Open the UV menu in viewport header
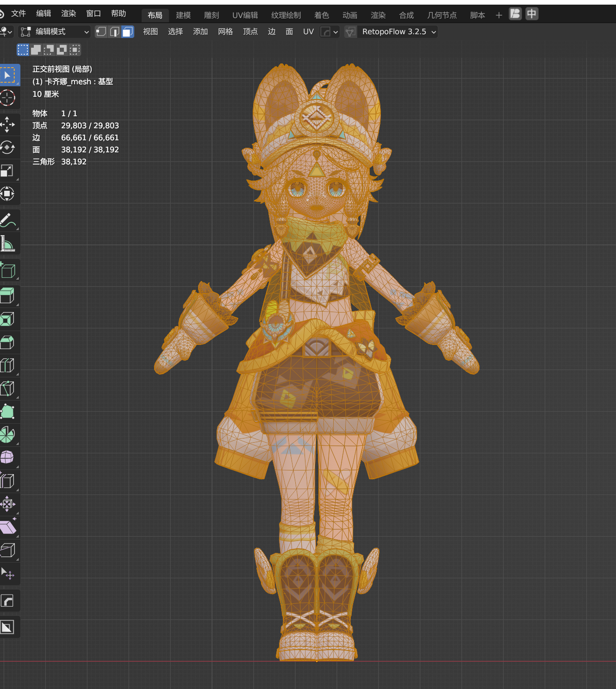This screenshot has height=689, width=616. (308, 31)
